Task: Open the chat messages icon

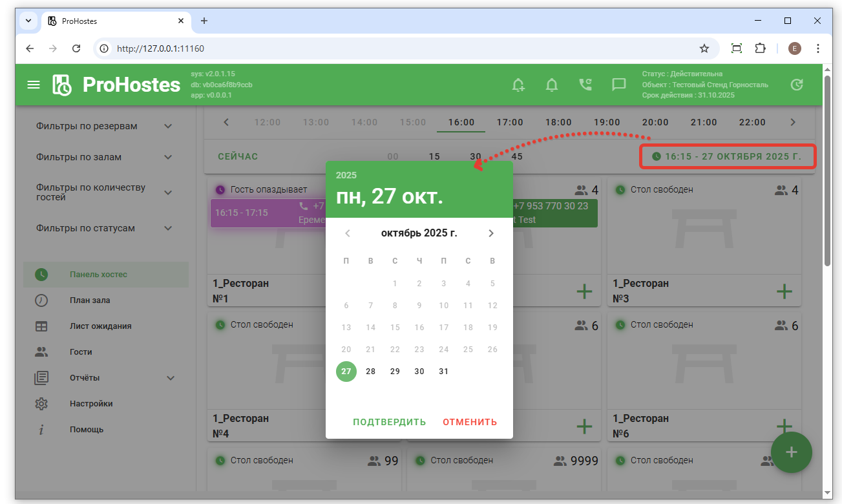Action: pos(619,85)
